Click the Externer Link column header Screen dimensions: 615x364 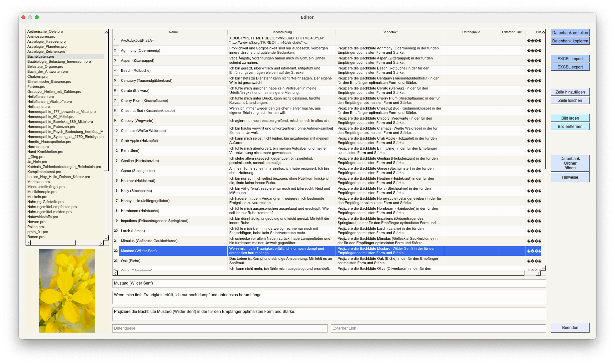click(512, 32)
